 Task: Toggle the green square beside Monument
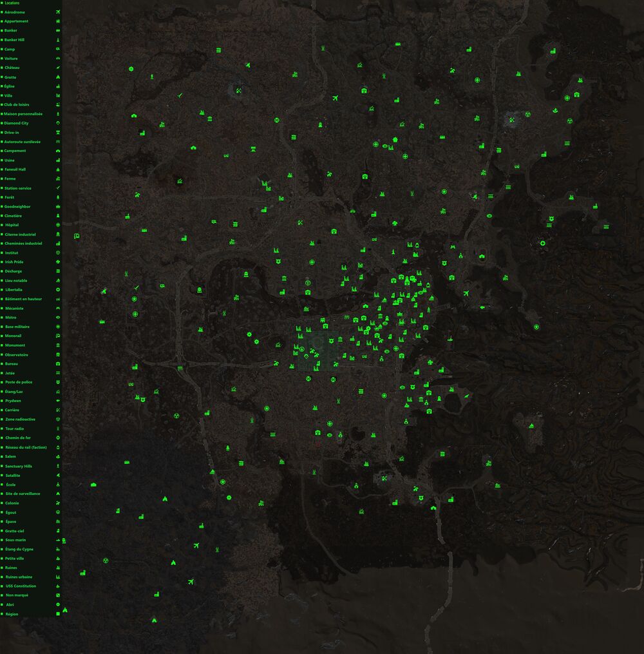pos(2,345)
